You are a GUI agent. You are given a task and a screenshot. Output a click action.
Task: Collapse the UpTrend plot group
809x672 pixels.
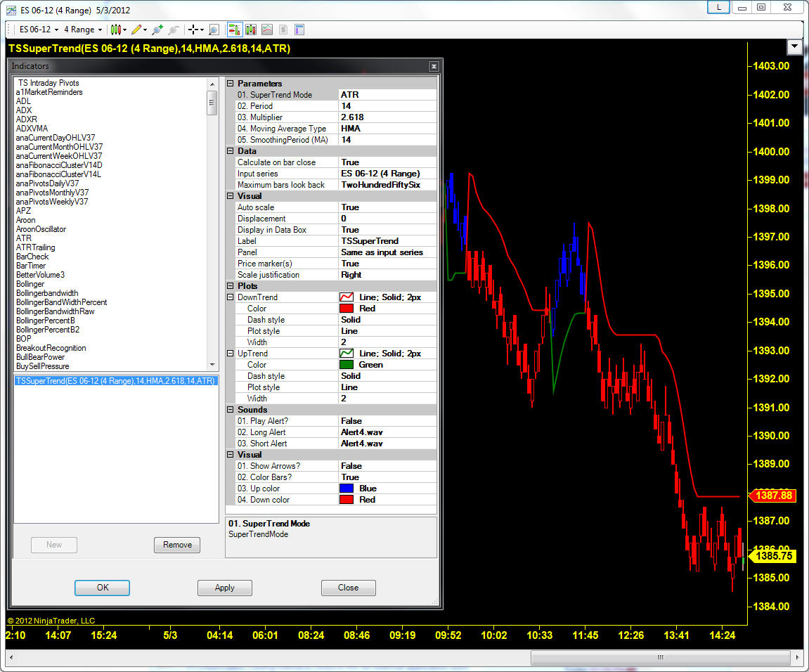point(231,354)
